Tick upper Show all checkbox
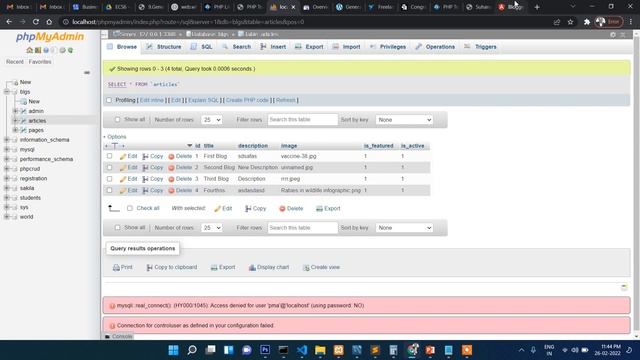Image resolution: width=640 pixels, height=360 pixels. 118,120
